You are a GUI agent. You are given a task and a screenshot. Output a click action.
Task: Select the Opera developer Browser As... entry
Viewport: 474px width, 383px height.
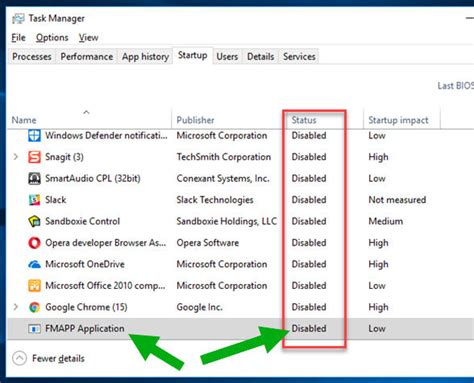[x=106, y=243]
